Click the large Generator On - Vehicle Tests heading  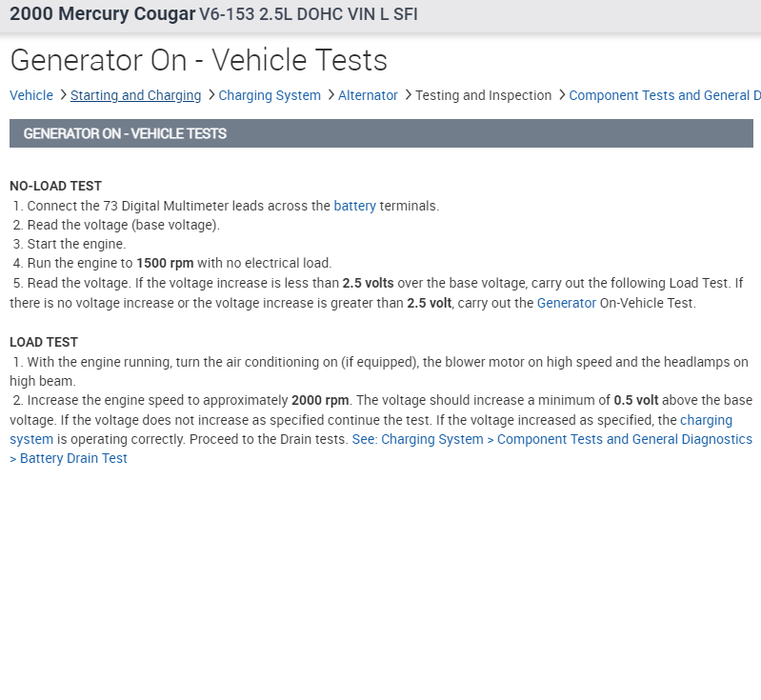(198, 61)
